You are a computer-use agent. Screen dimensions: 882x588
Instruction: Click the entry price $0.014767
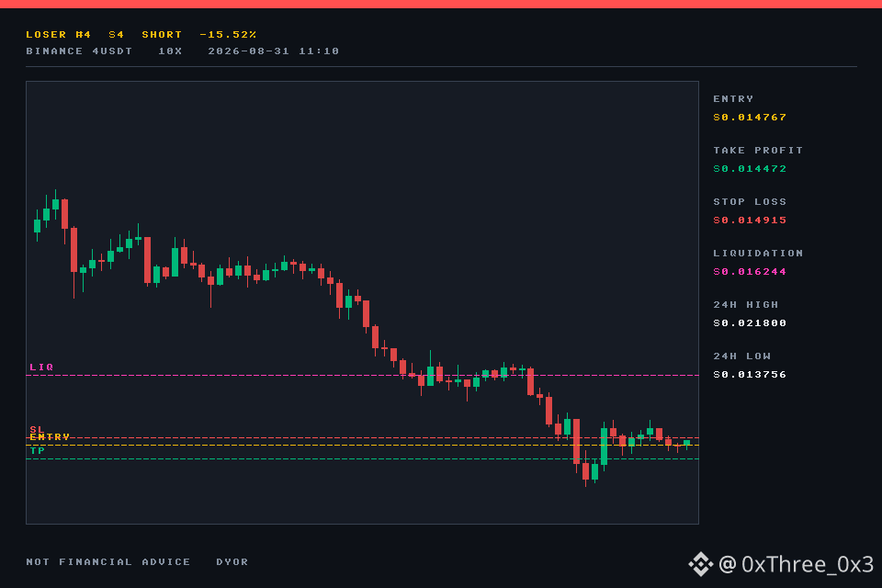(750, 118)
